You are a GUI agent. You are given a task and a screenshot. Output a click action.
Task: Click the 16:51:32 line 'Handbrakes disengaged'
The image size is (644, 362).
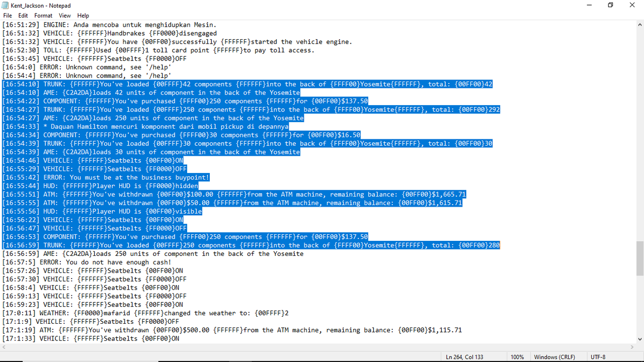click(x=109, y=33)
